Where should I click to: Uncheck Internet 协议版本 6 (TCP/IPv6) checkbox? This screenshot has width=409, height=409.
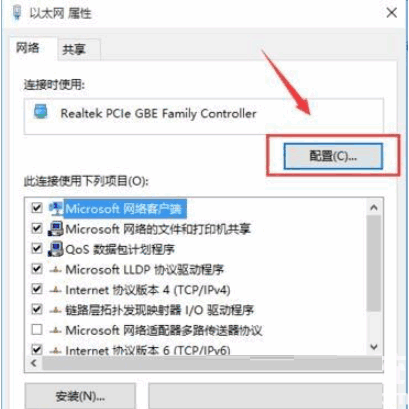click(x=37, y=349)
